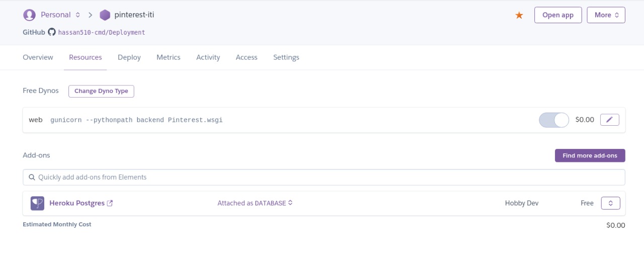Click the pencil edit icon for web dyno
Image resolution: width=644 pixels, height=256 pixels.
pyautogui.click(x=610, y=120)
